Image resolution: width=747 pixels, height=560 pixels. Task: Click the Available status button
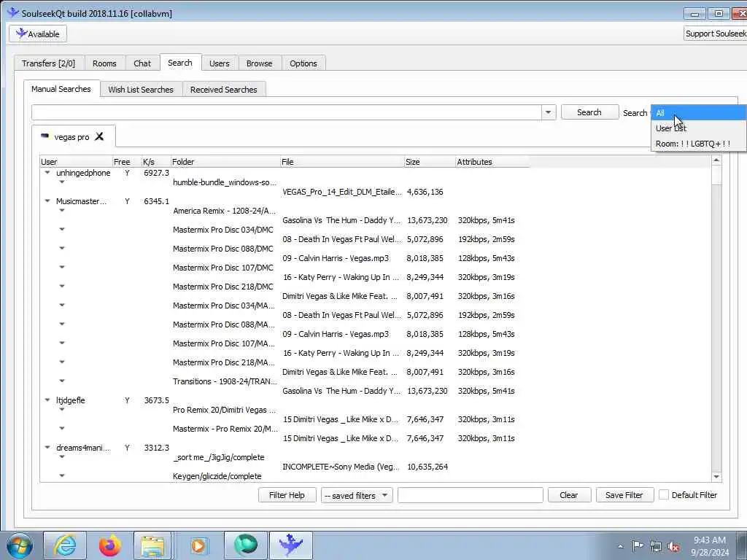click(x=38, y=34)
